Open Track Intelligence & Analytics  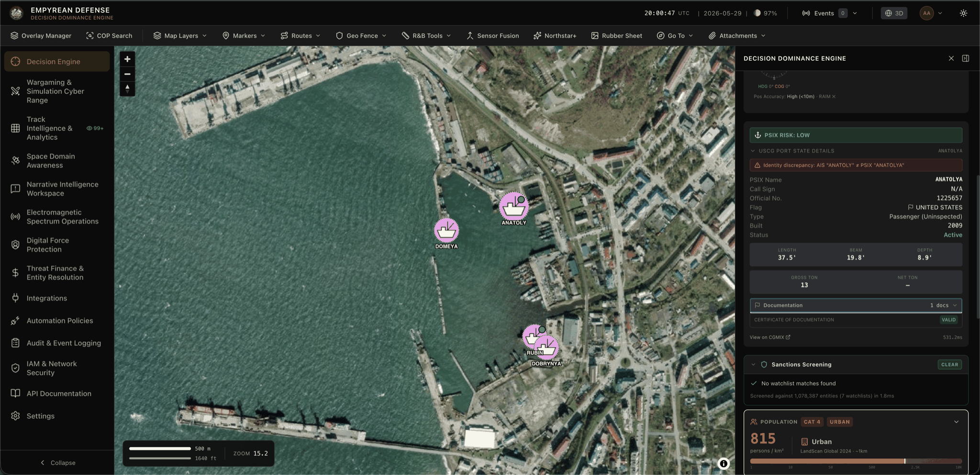(x=57, y=128)
